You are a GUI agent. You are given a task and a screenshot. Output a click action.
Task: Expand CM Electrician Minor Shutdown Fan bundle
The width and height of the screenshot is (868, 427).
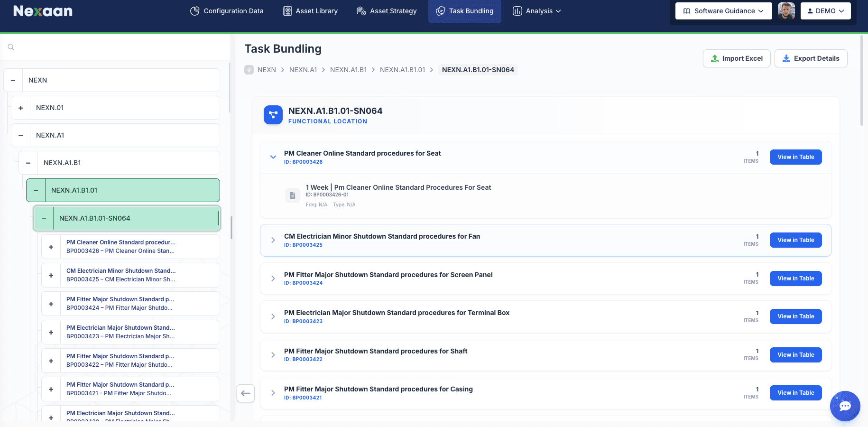pos(273,240)
